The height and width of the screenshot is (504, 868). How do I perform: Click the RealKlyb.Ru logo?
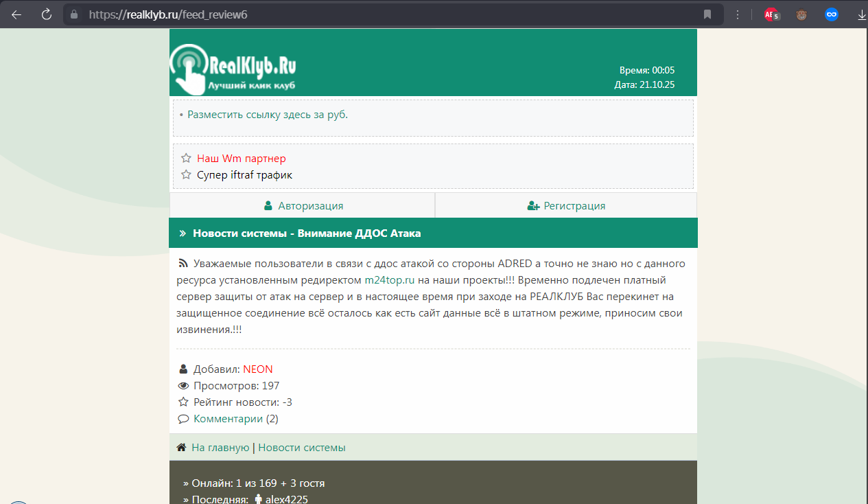tap(233, 68)
